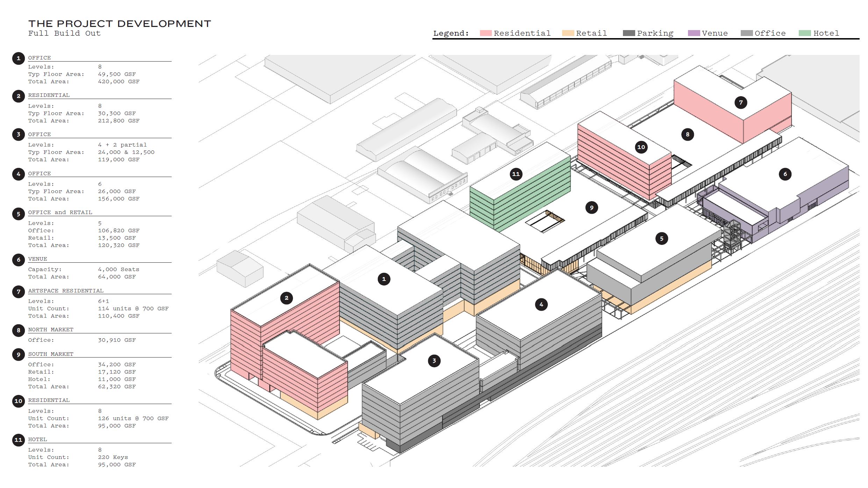Screen dimensions: 868x488
Task: Click marker 7 on the Artspace residential roof
Action: [740, 102]
